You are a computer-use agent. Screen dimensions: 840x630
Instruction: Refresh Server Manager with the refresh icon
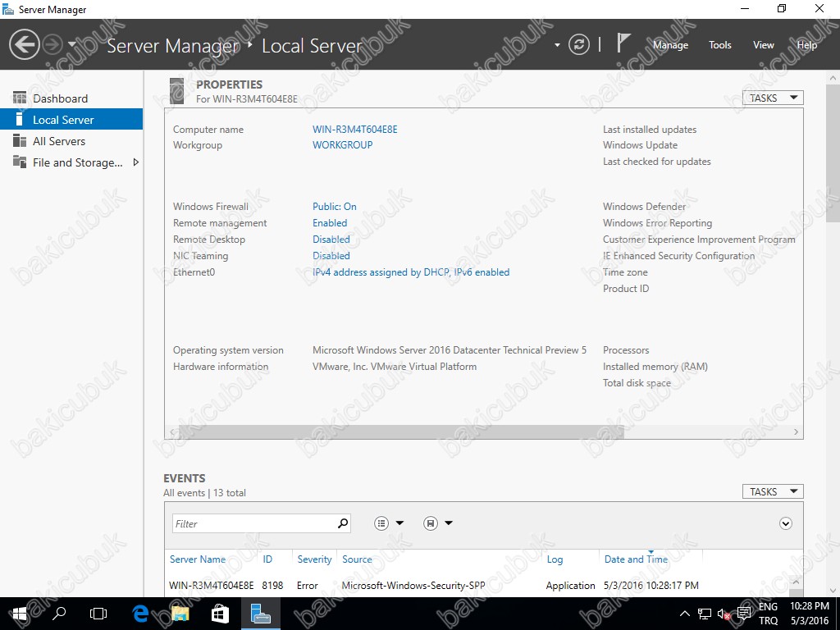point(579,44)
